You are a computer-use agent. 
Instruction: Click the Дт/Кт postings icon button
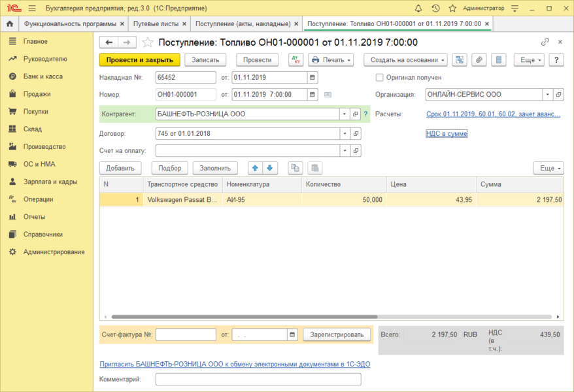tap(296, 59)
